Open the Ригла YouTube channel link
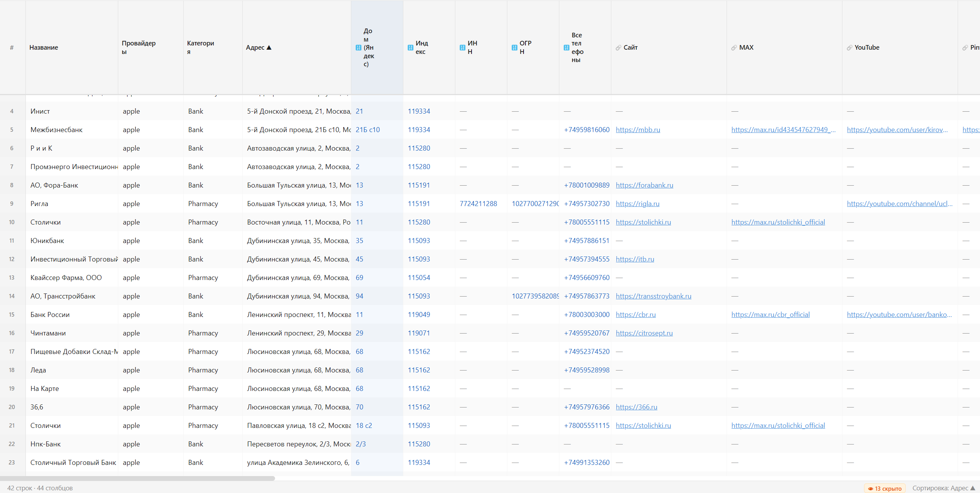 [899, 204]
